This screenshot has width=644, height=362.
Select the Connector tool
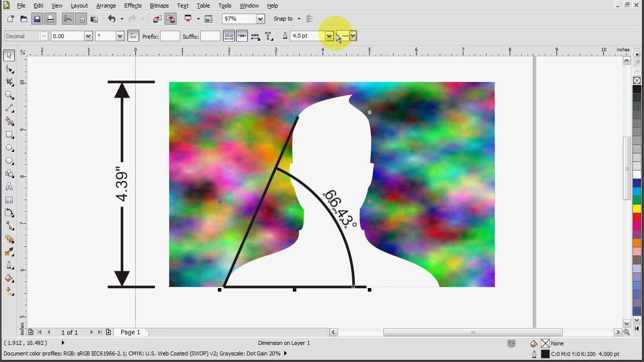9,226
